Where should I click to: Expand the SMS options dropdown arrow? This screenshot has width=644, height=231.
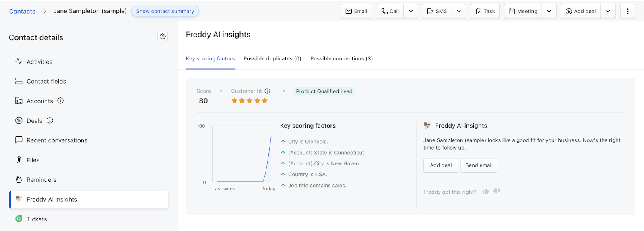pyautogui.click(x=459, y=11)
